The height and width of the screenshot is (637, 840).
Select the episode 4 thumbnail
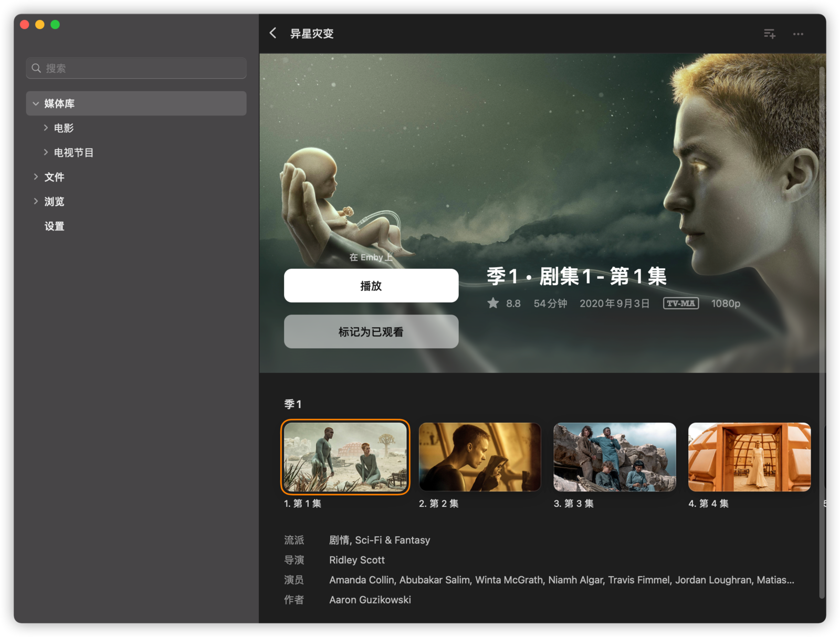point(749,457)
